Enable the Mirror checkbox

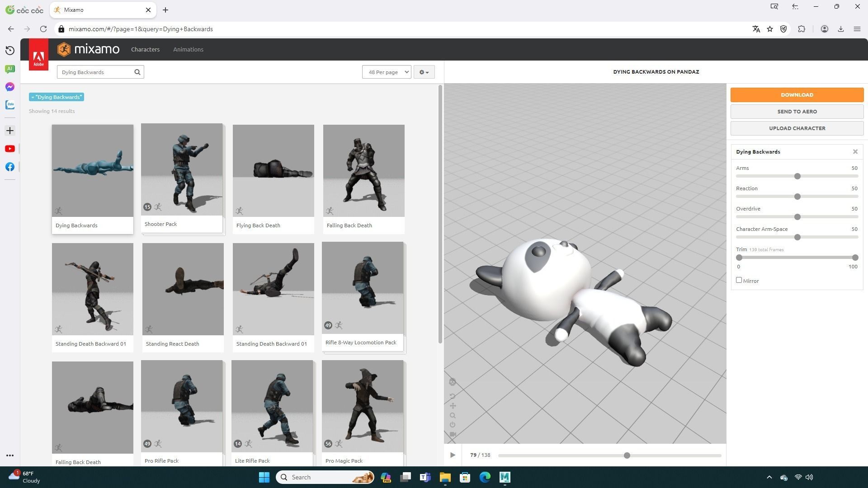pos(739,280)
